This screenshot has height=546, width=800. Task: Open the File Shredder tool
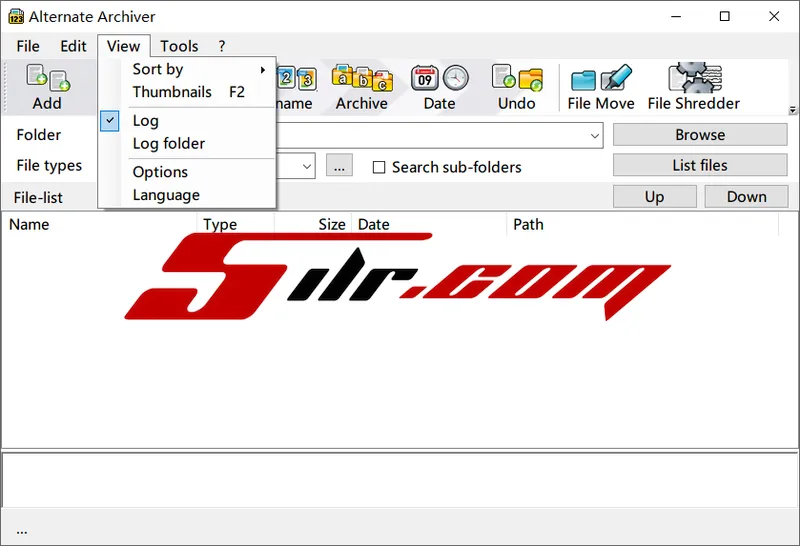[x=694, y=87]
